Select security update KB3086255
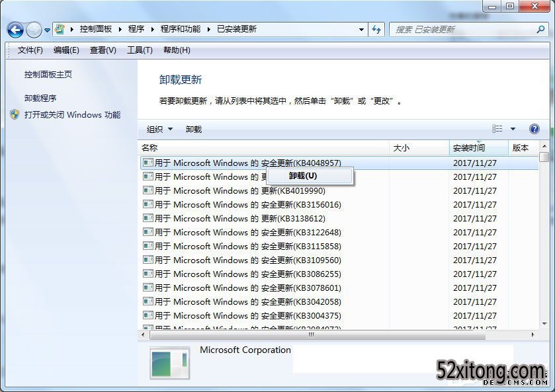Viewport: 555px width, 392px height. 339,274
